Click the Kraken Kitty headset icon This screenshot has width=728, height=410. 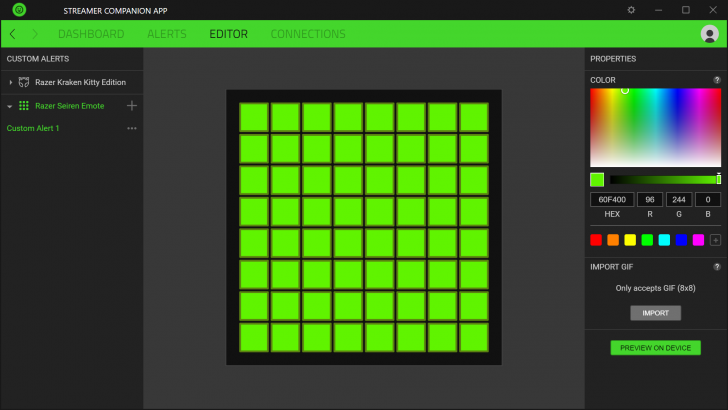(24, 82)
